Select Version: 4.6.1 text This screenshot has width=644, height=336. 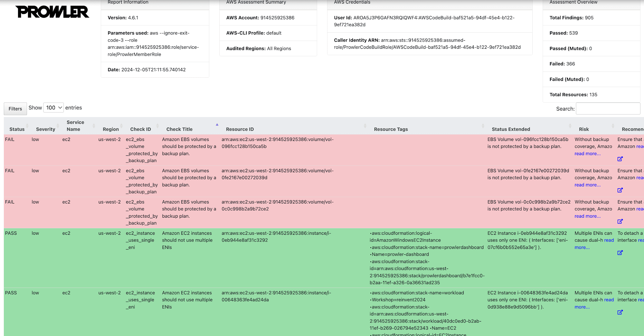(x=123, y=18)
